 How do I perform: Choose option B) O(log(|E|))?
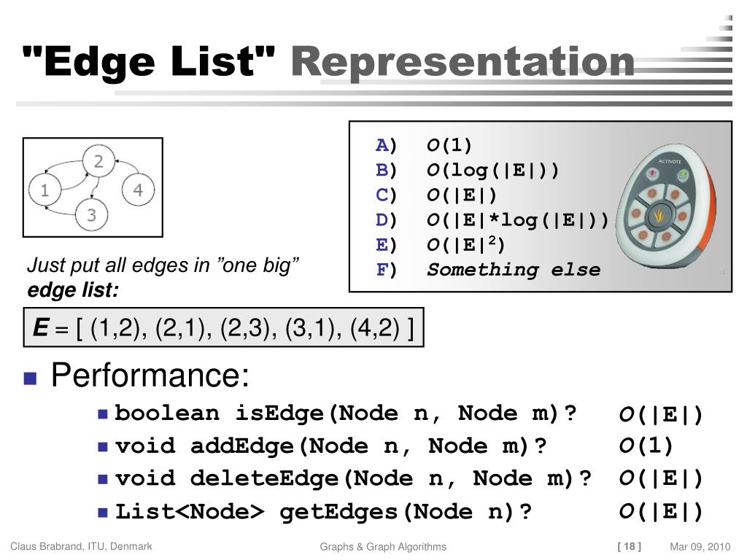tap(467, 170)
